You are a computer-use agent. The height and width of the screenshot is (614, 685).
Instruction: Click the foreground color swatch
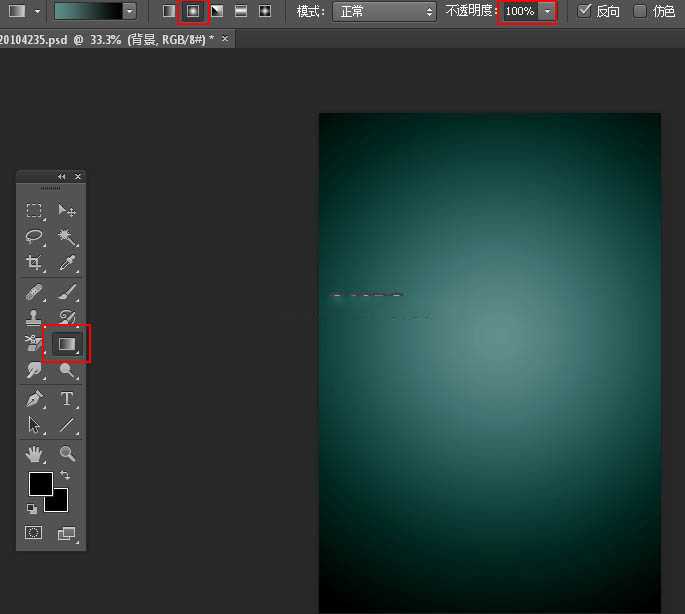(x=40, y=484)
